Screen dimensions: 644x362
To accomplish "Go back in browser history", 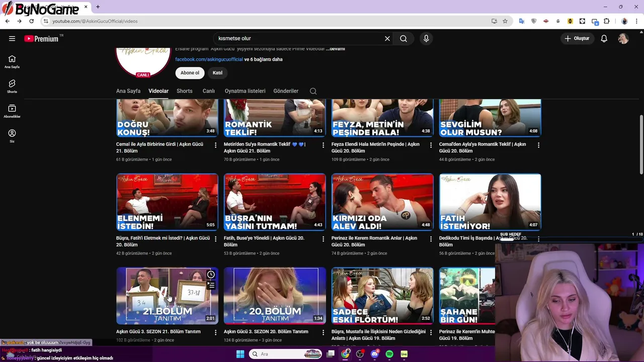I will click(x=7, y=21).
